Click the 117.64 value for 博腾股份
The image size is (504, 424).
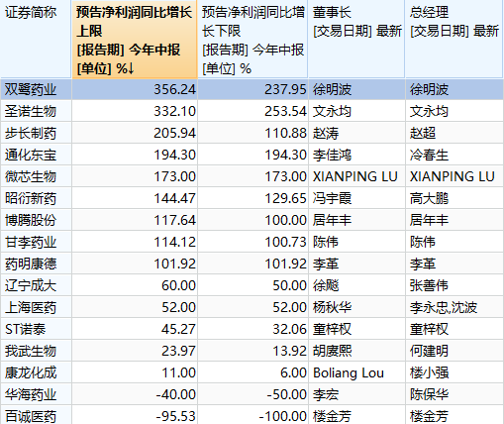point(175,220)
